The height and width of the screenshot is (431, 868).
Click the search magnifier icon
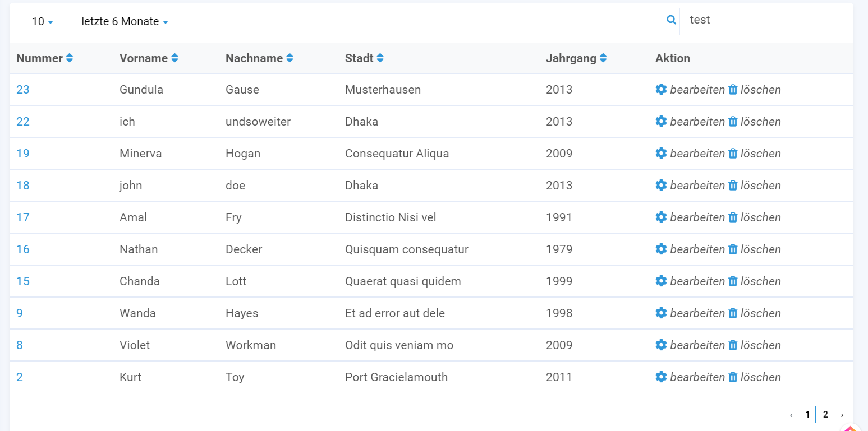(x=671, y=19)
